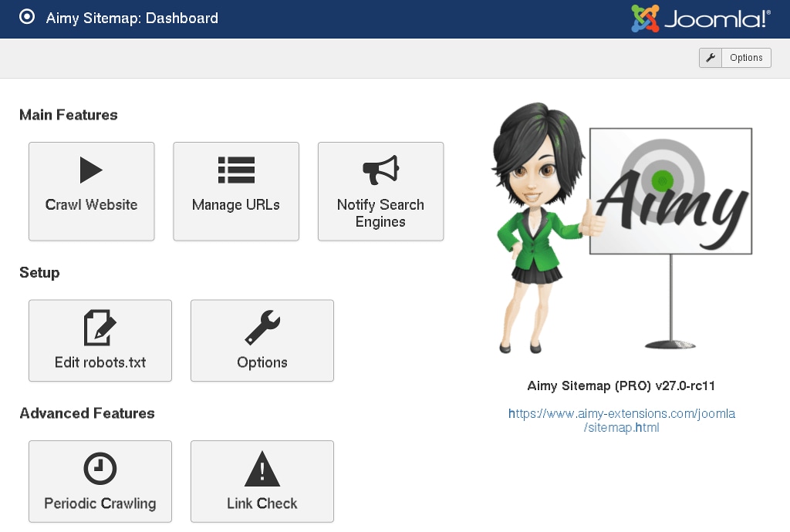This screenshot has width=790, height=532.
Task: Click the Setup section heading
Action: point(39,273)
